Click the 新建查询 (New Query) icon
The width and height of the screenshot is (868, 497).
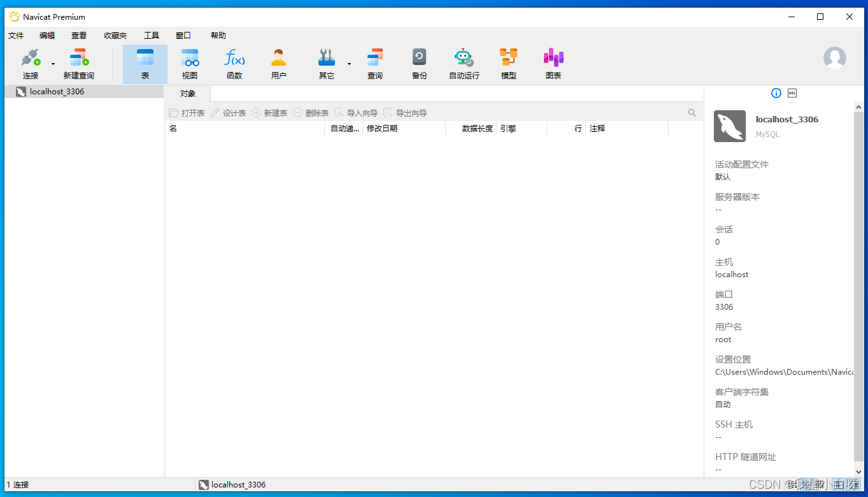click(79, 64)
